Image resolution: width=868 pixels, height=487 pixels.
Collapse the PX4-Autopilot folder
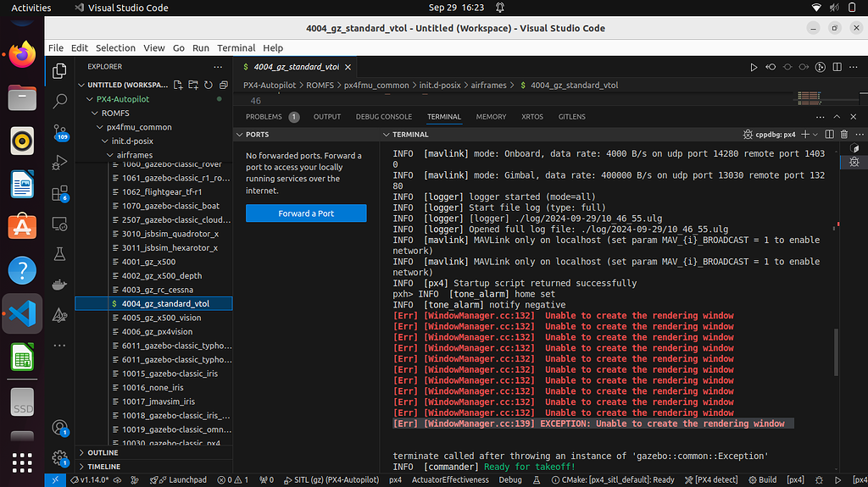90,99
